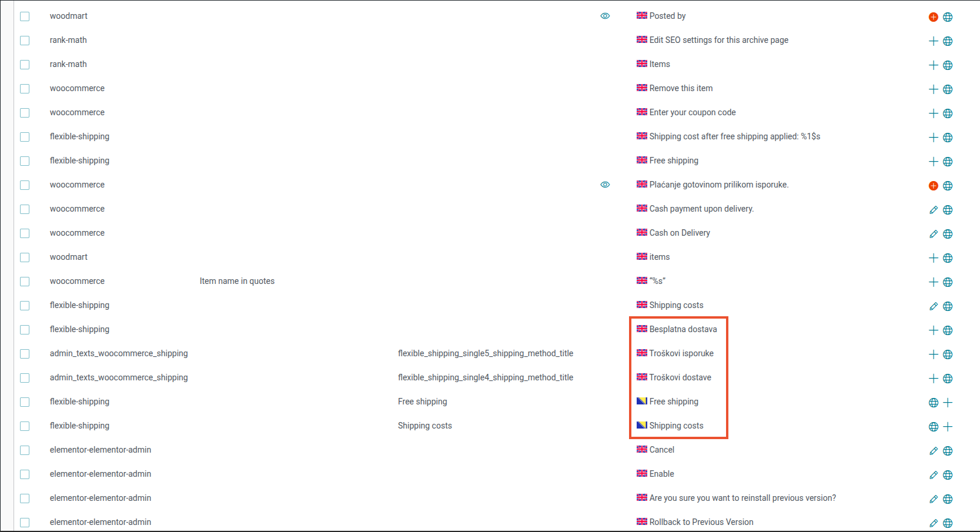Click the globe icon in the "Cancel" row
The height and width of the screenshot is (532, 980).
pyautogui.click(x=948, y=451)
